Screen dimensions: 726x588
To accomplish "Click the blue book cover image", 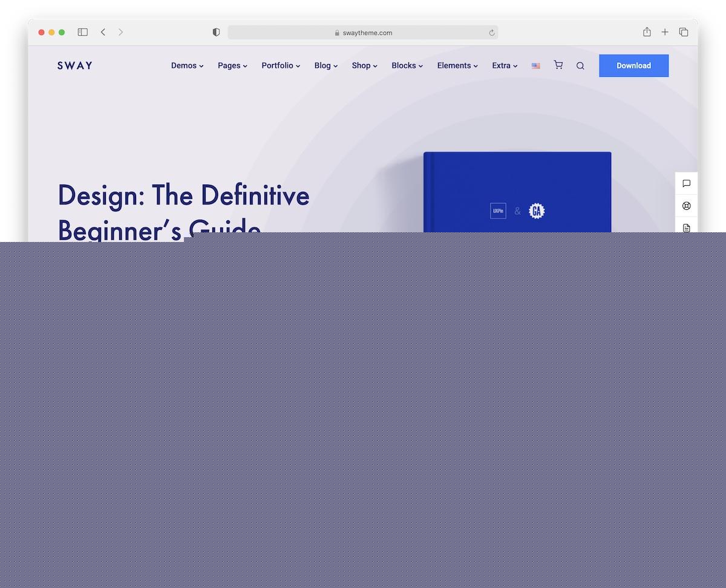I will click(517, 192).
